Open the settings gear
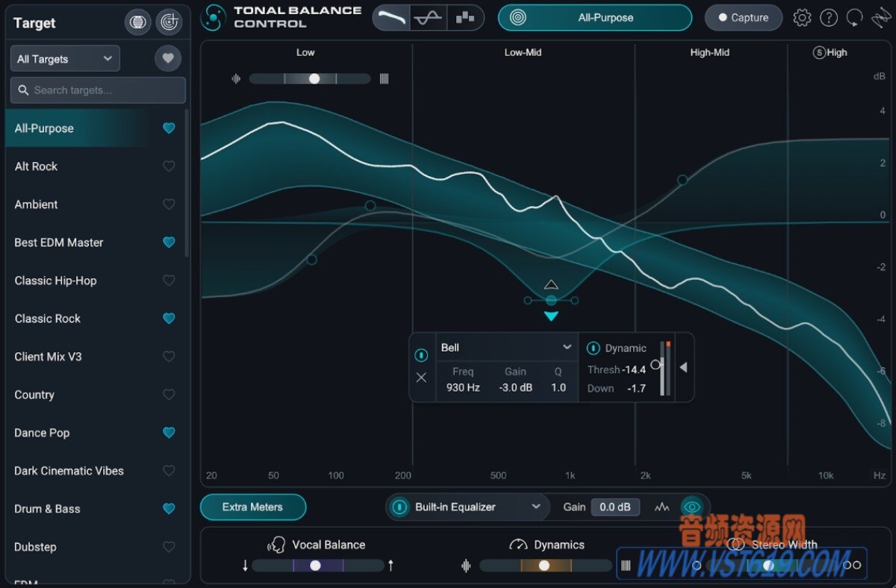Image resolution: width=896 pixels, height=588 pixels. pos(802,17)
